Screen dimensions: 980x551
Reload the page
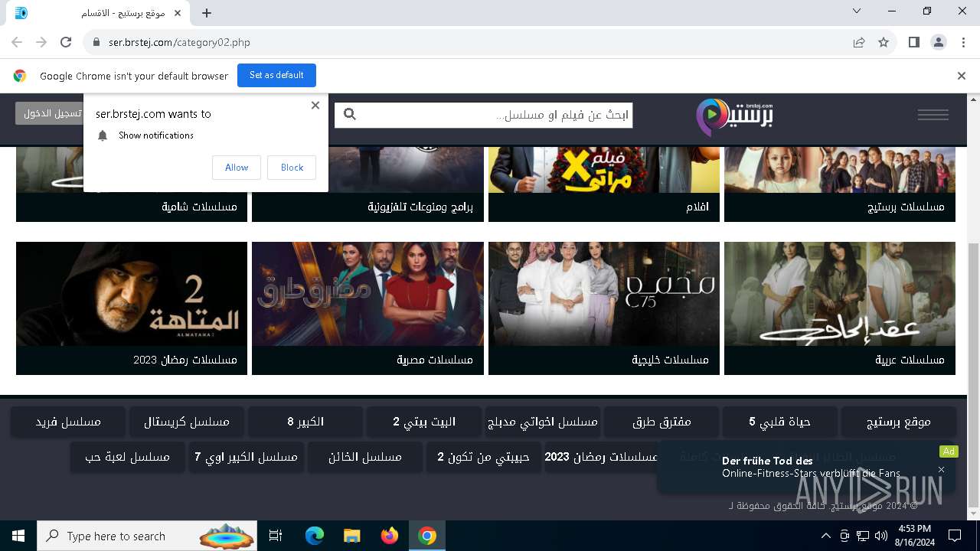pyautogui.click(x=66, y=42)
